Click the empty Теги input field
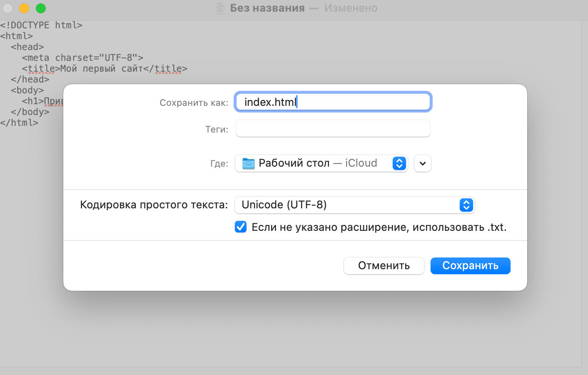 333,128
